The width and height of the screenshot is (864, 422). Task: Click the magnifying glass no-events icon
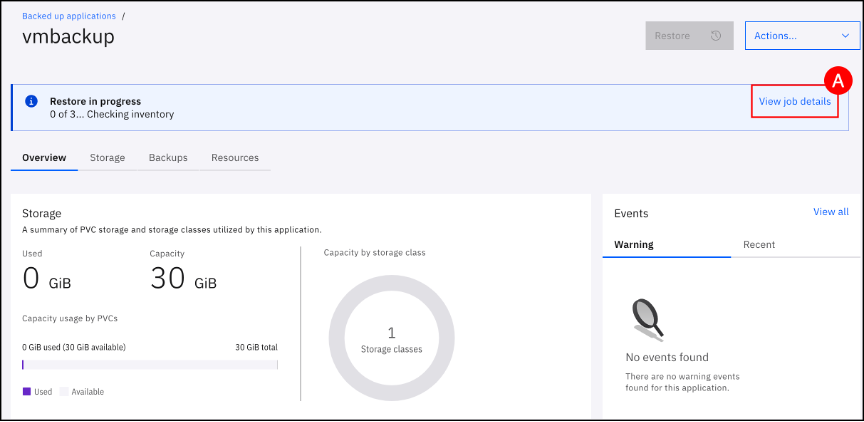646,319
